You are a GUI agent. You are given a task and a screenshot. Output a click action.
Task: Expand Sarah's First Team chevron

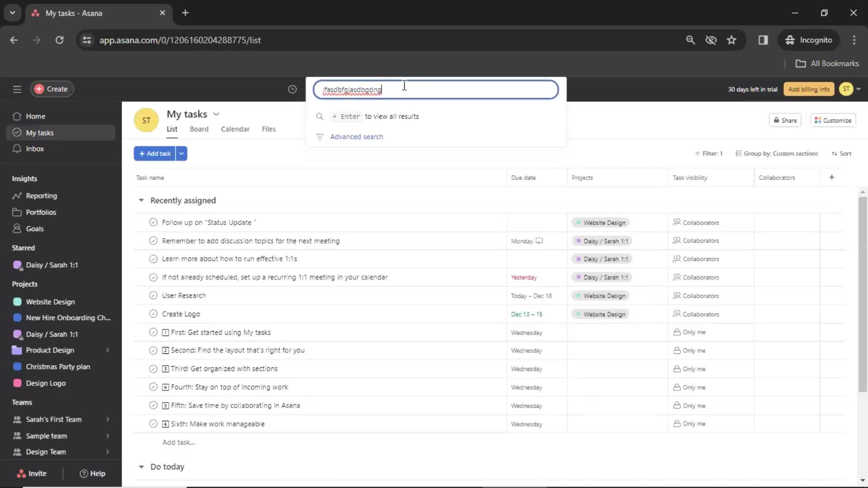click(108, 419)
